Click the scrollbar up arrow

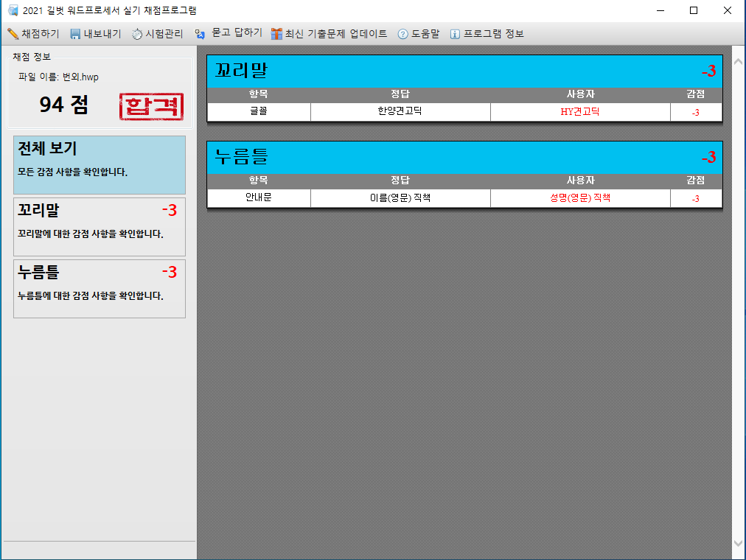pyautogui.click(x=739, y=64)
